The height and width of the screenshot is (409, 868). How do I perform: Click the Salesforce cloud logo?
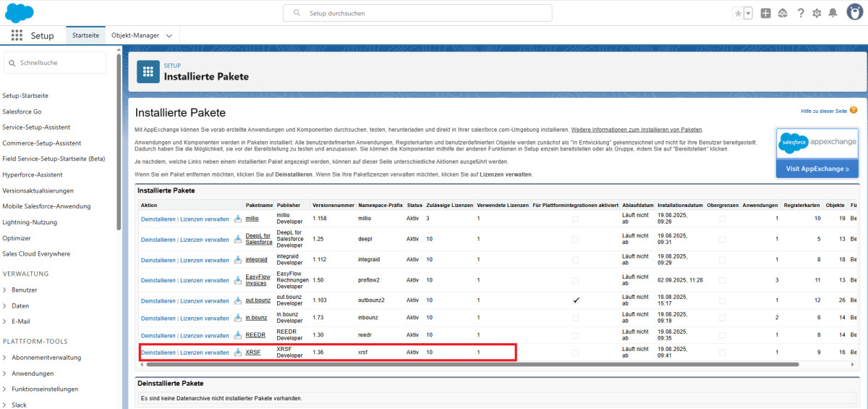tap(20, 13)
